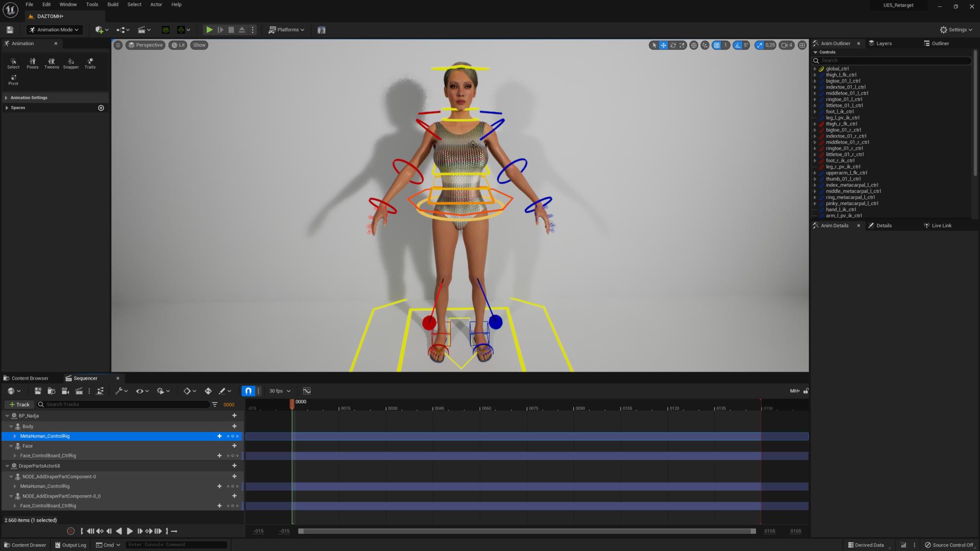This screenshot has height=551, width=980.
Task: Activate the Snapper tool
Action: (x=71, y=63)
